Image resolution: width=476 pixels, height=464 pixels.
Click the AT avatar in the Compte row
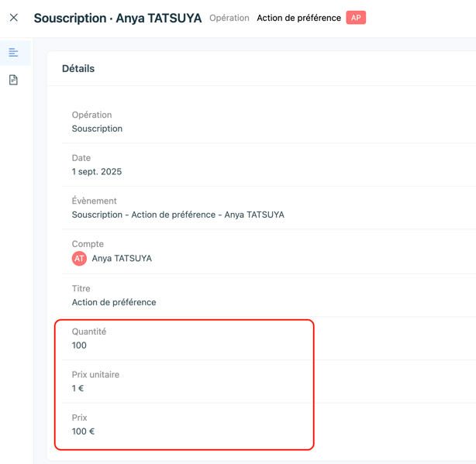79,259
